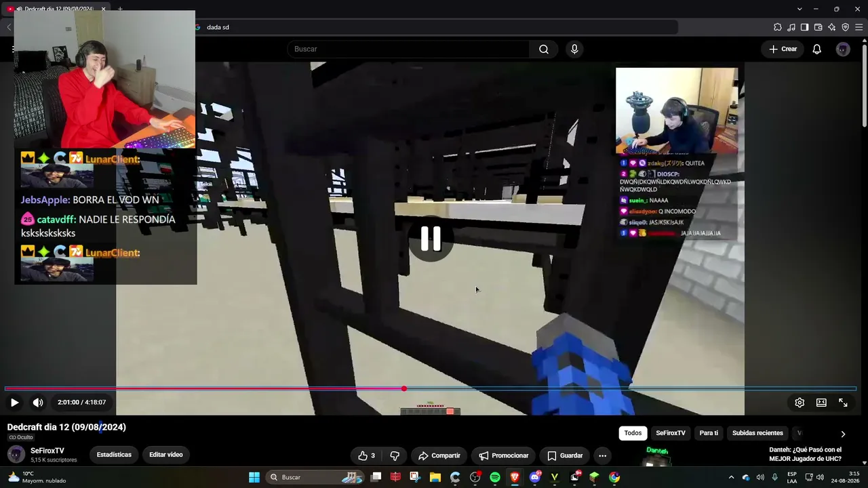Open browser extensions puzzle icon
Screen dimensions: 868x488
pos(778,27)
